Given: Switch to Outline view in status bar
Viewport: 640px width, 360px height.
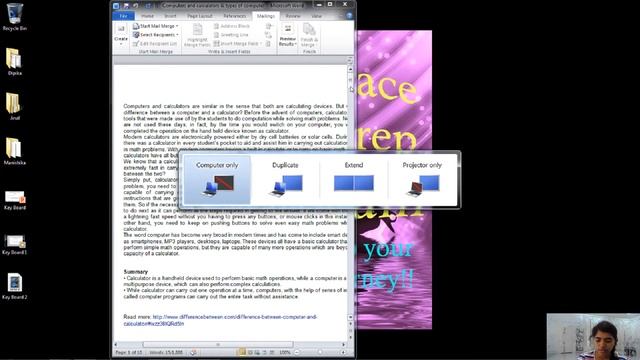Looking at the screenshot, I should 264,352.
